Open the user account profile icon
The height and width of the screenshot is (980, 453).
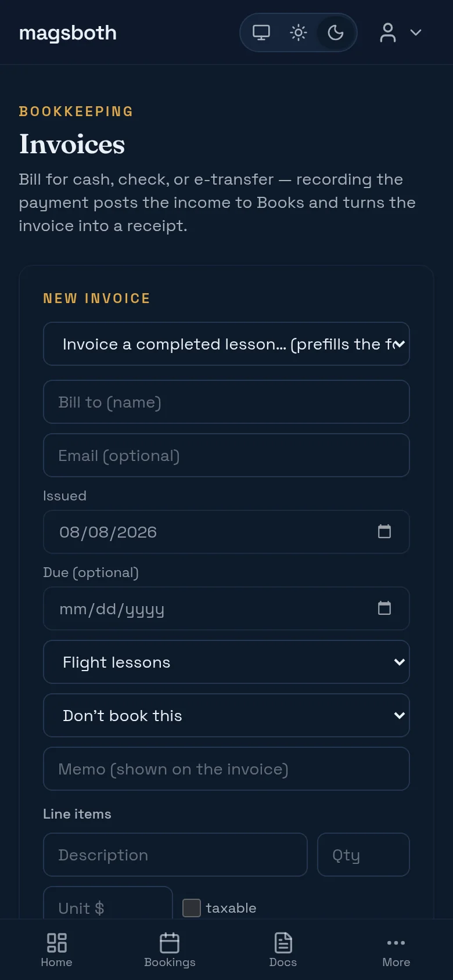(388, 33)
